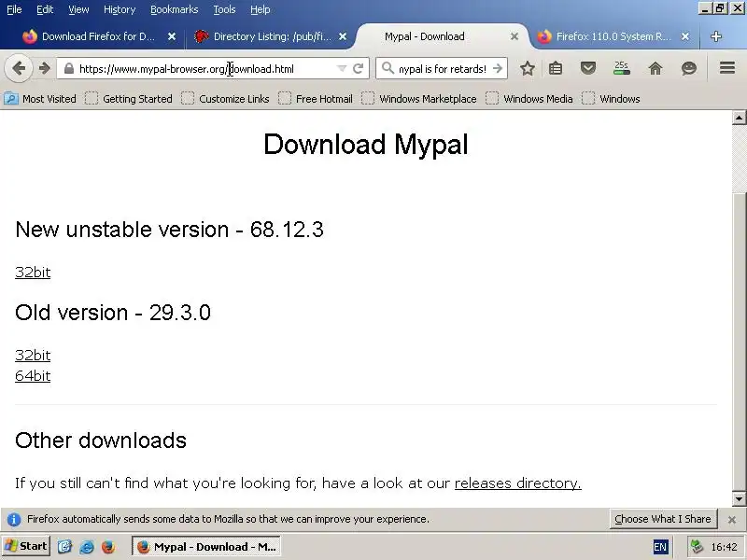747x560 pixels.
Task: Open the releases directory link
Action: (518, 483)
